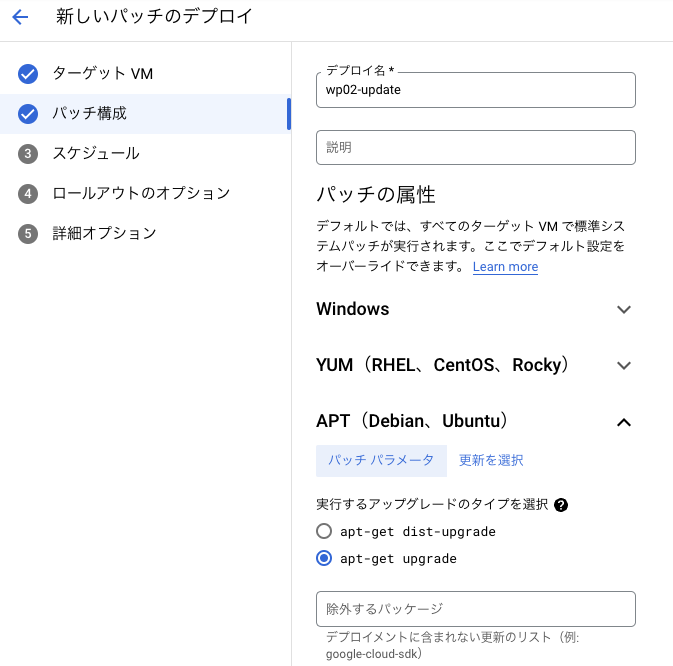Click the 除外するパッケージ input field
Viewport: 673px width, 666px height.
coord(476,609)
